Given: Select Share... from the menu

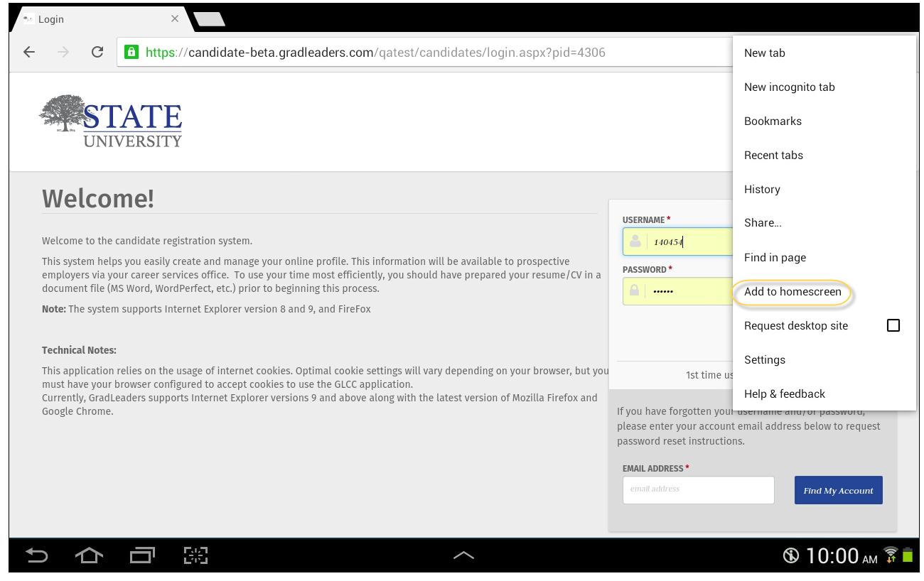Looking at the screenshot, I should point(824,223).
